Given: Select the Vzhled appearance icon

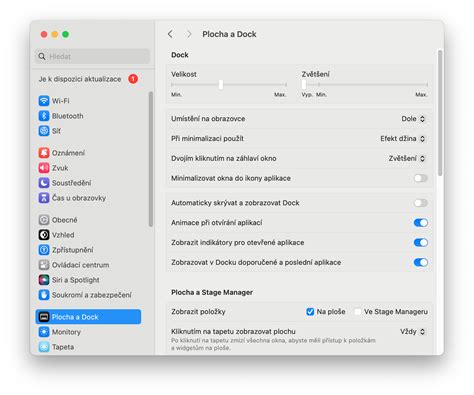Looking at the screenshot, I should (x=44, y=235).
